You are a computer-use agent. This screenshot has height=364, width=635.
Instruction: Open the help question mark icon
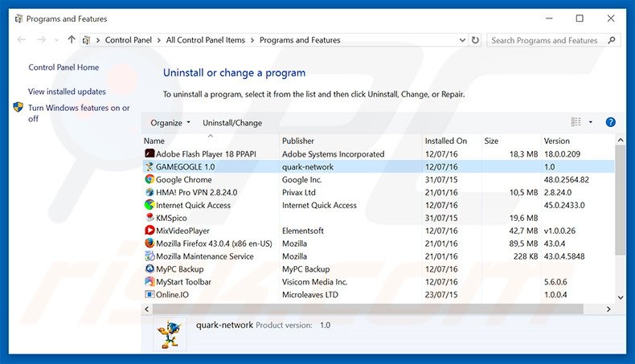coord(610,122)
